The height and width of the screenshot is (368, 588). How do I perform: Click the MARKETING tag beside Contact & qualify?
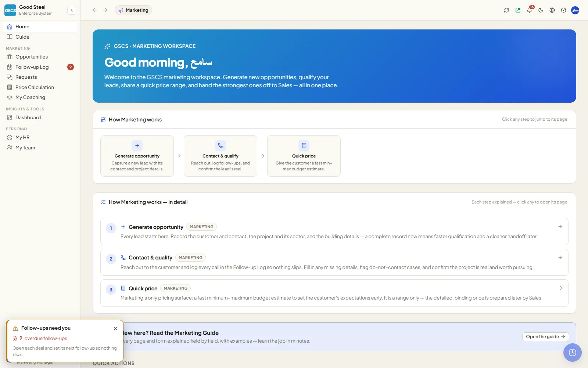coord(190,258)
